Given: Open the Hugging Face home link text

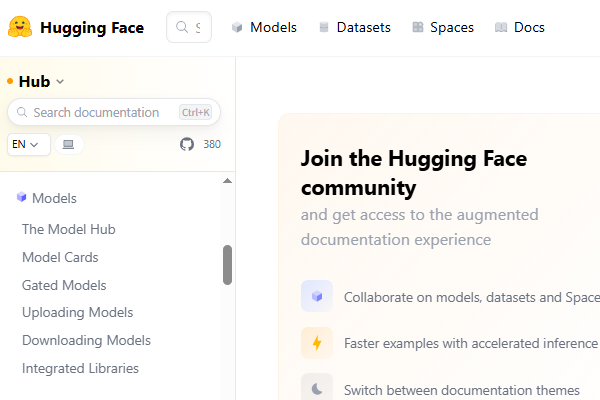Looking at the screenshot, I should click(x=92, y=28).
